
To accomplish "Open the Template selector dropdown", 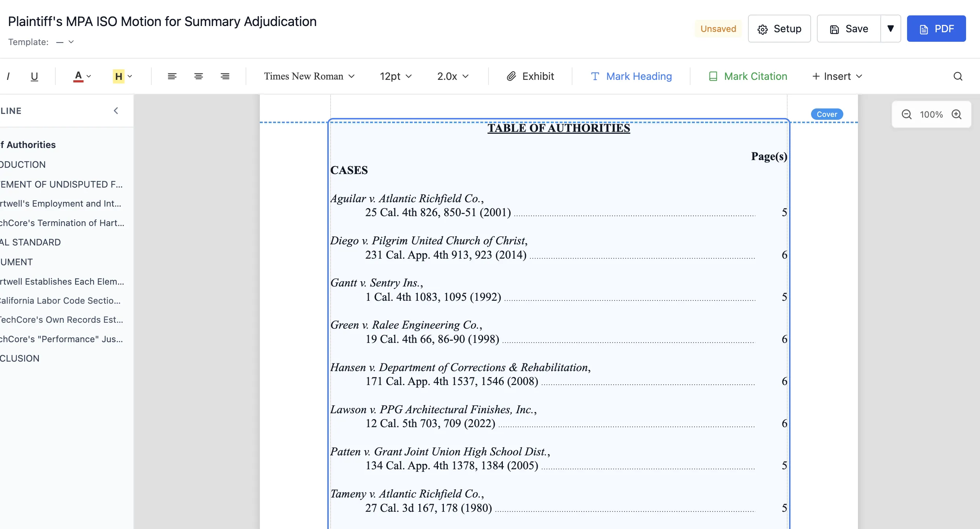I will tap(65, 42).
